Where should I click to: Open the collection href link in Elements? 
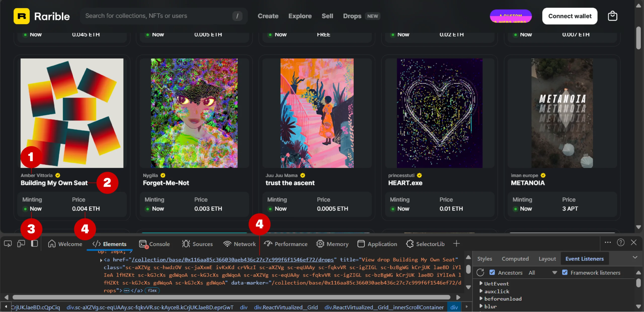pos(233,260)
